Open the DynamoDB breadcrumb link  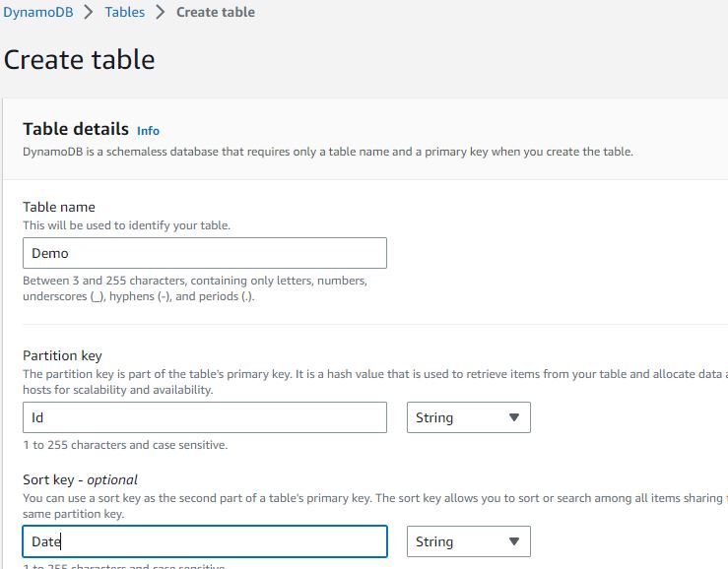pyautogui.click(x=38, y=12)
